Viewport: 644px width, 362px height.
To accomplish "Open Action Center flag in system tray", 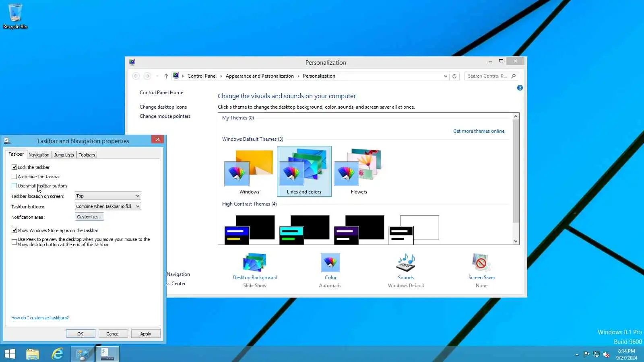I will coord(586,354).
